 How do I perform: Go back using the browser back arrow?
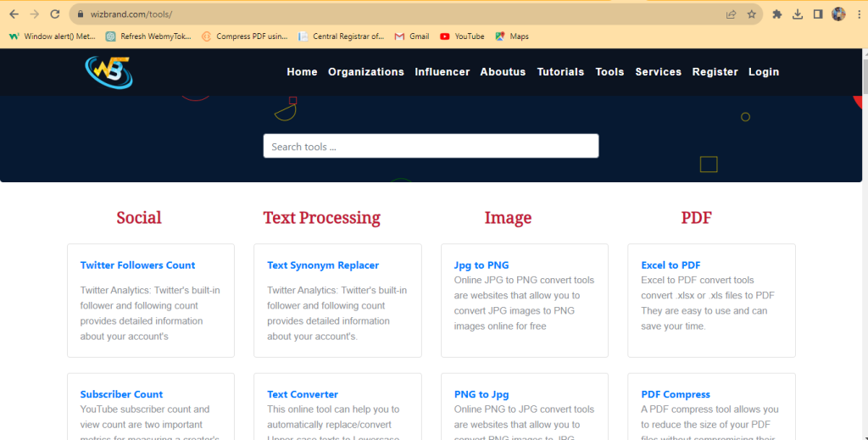(14, 14)
